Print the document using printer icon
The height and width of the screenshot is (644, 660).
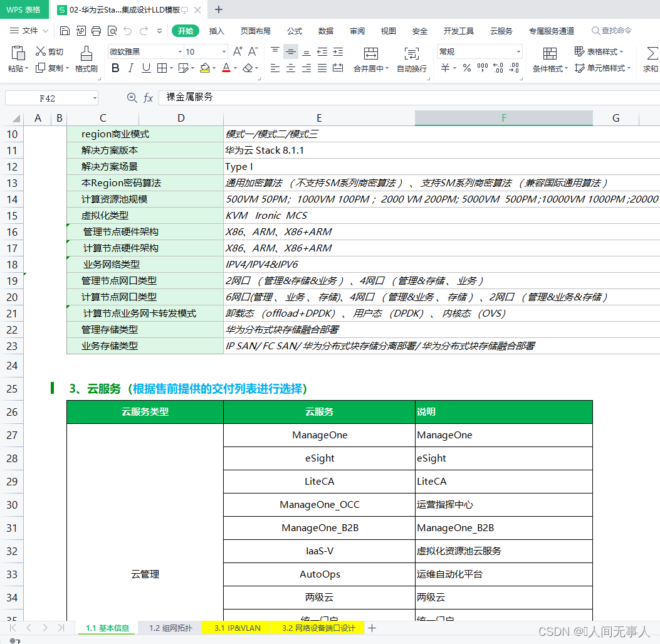[97, 31]
